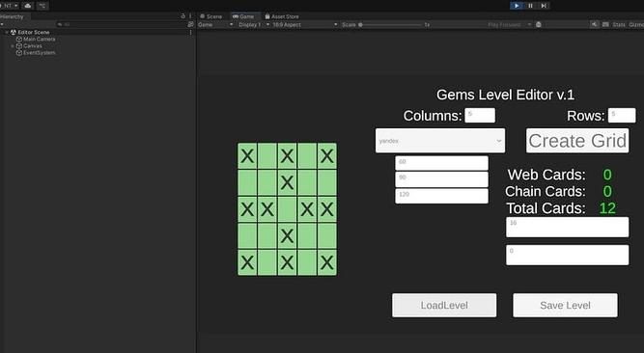
Task: Switch to the Scene tab
Action: click(x=210, y=16)
